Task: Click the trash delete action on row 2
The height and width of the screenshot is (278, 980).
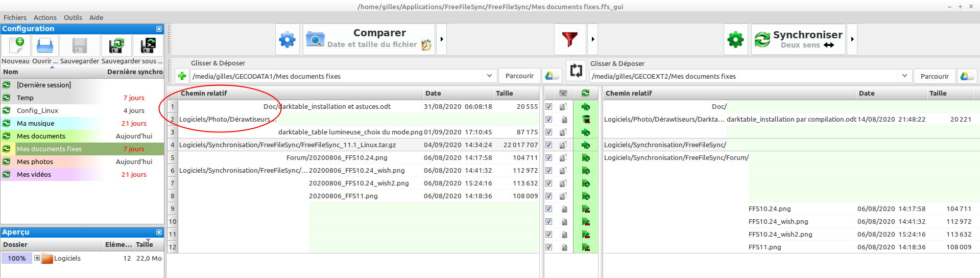Action: 586,120
